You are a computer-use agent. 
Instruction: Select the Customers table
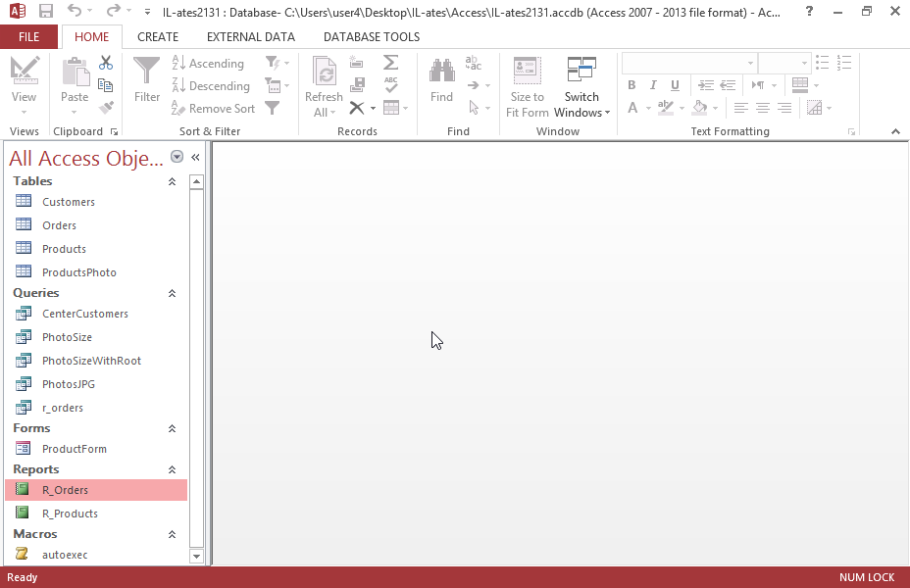(x=96, y=202)
